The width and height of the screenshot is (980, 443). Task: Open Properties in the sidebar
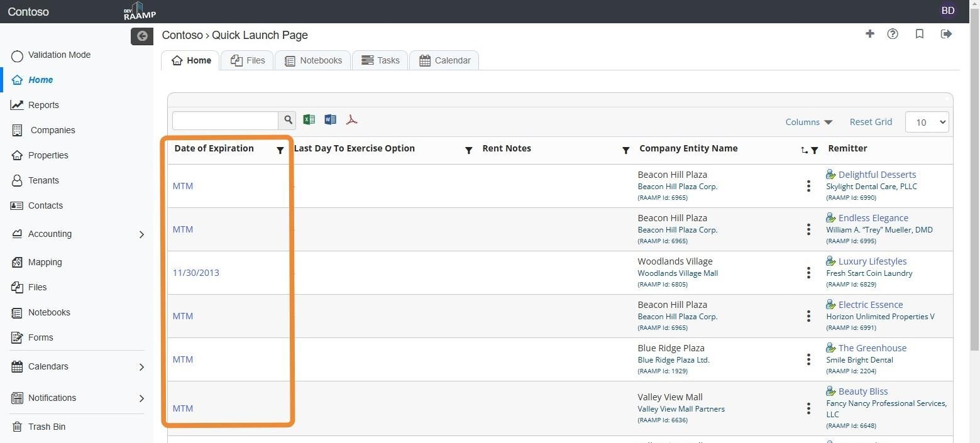coord(48,155)
